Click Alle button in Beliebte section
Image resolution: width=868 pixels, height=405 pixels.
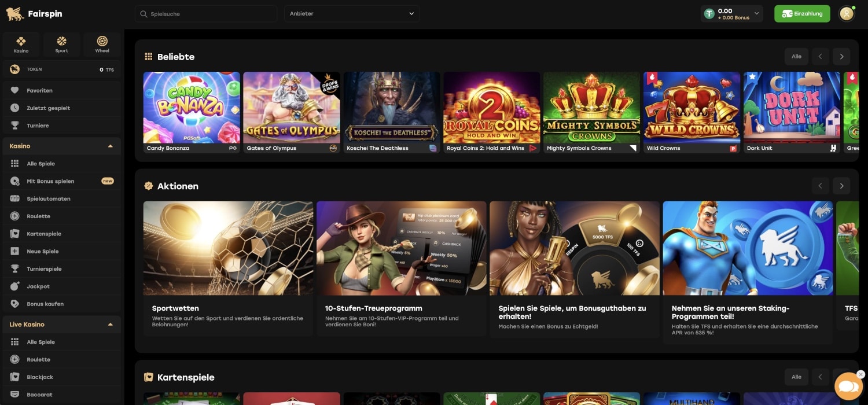[x=796, y=56]
